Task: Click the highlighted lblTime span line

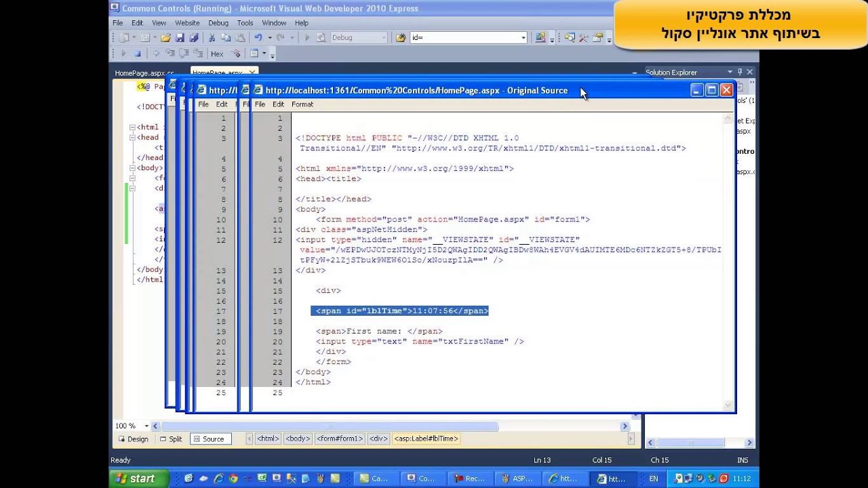Action: (400, 311)
